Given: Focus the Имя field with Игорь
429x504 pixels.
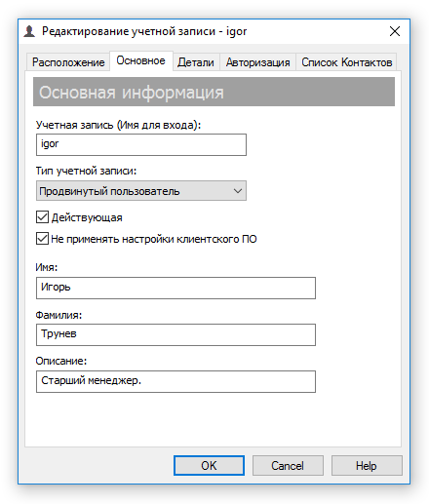Looking at the screenshot, I should [x=175, y=288].
